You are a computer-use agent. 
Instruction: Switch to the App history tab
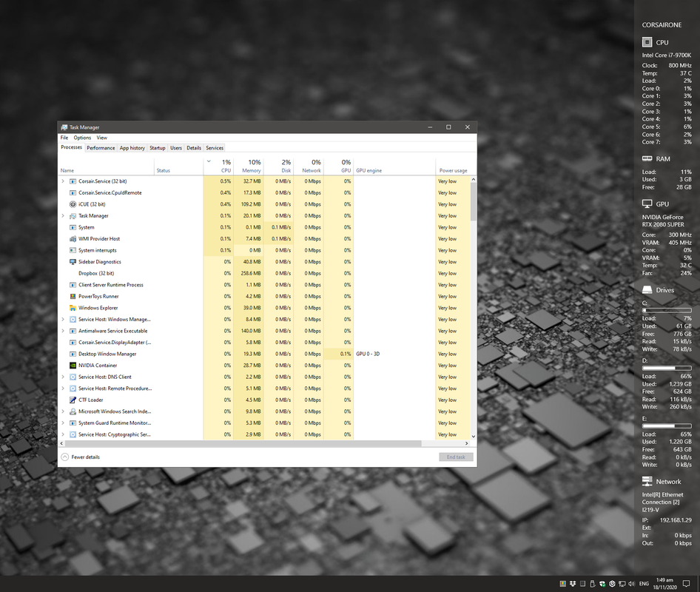coord(132,148)
